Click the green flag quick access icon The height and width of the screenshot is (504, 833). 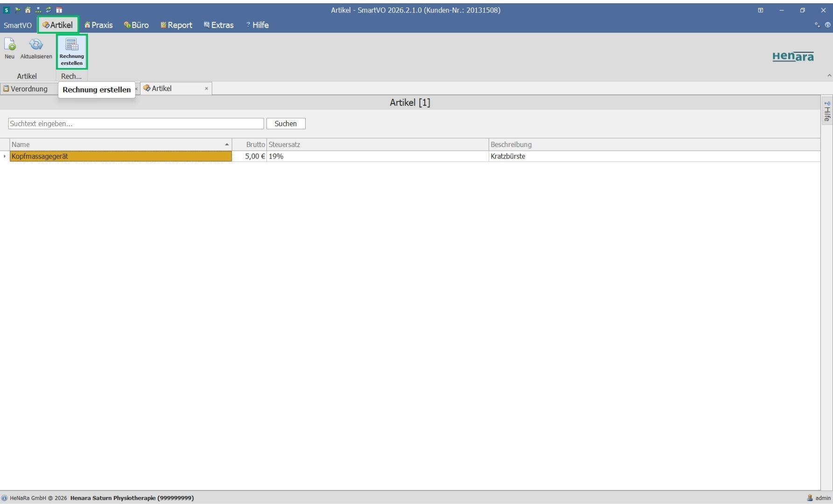coord(17,10)
